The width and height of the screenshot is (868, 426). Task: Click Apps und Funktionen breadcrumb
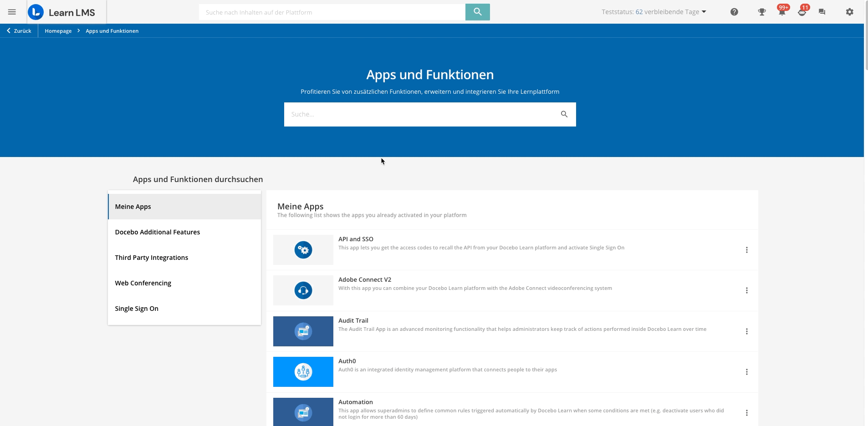tap(112, 31)
